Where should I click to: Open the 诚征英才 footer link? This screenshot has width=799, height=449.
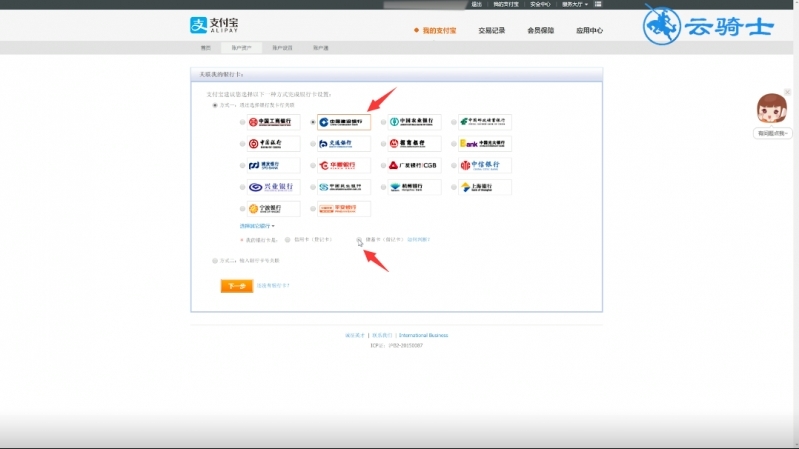(355, 335)
